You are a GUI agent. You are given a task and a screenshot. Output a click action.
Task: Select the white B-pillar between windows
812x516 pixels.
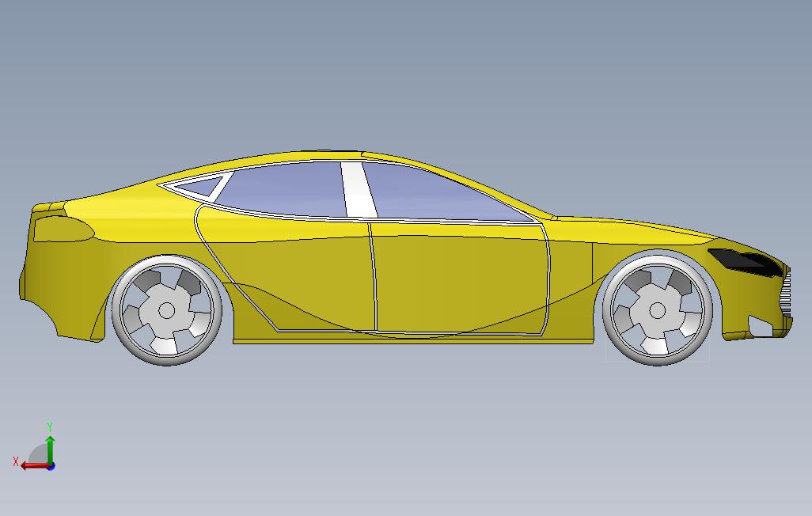(359, 190)
